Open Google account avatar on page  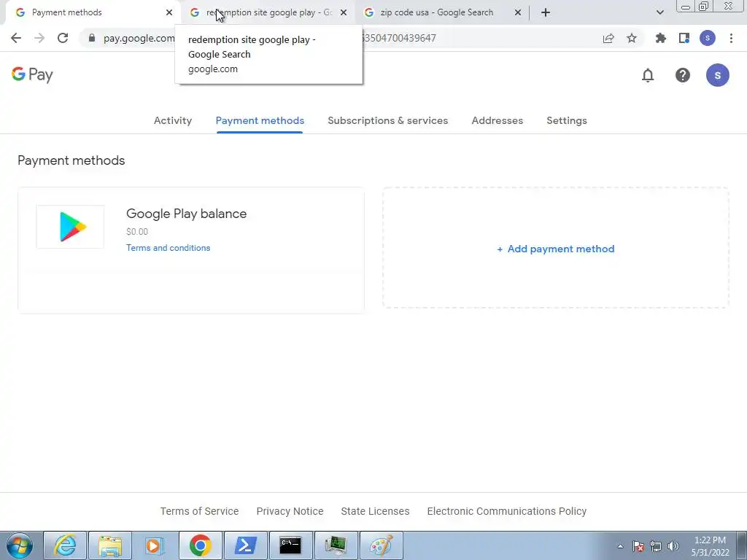coord(718,75)
